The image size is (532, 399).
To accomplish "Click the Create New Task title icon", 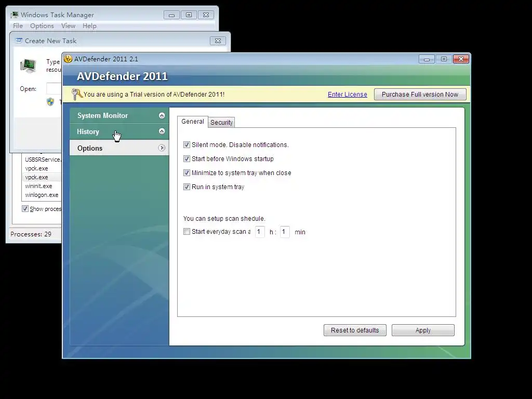I will pos(19,41).
